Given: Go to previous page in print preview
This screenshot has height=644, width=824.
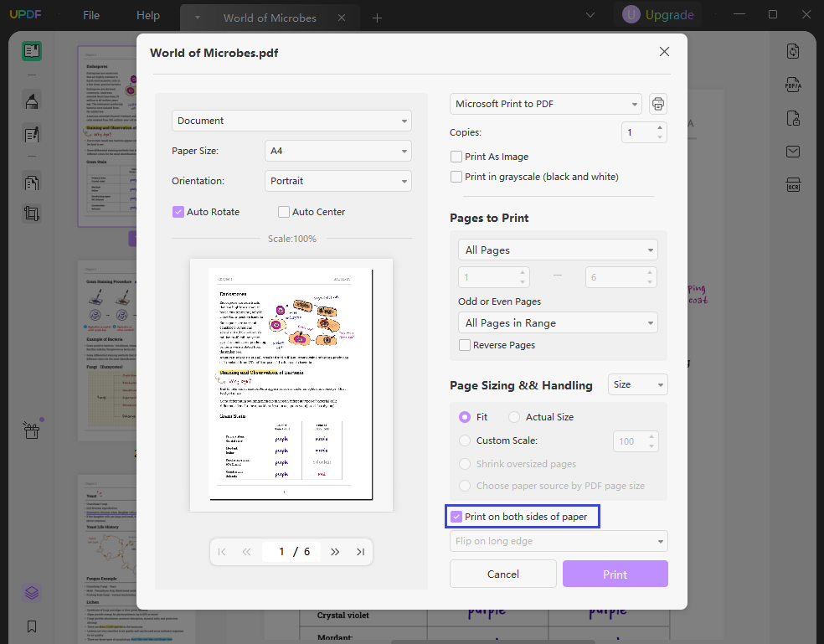Looking at the screenshot, I should pyautogui.click(x=246, y=552).
